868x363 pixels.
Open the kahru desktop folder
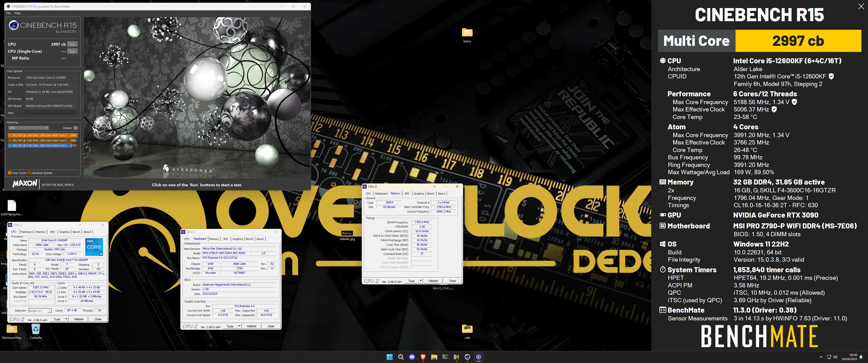tap(467, 35)
